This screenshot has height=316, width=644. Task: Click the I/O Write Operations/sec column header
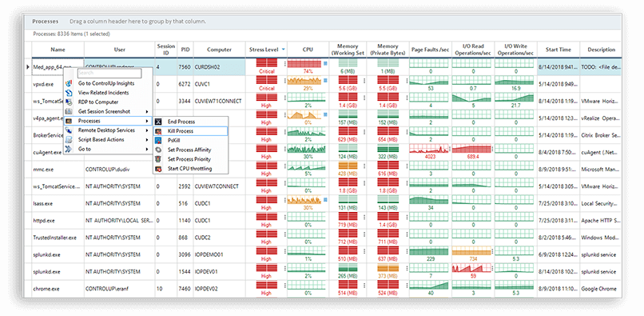tap(515, 50)
